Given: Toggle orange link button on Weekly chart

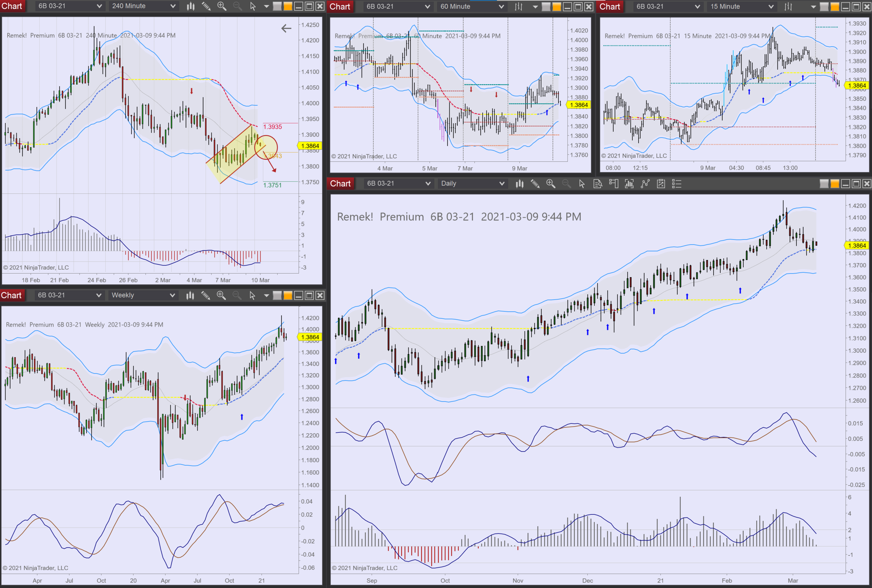Looking at the screenshot, I should 288,296.
